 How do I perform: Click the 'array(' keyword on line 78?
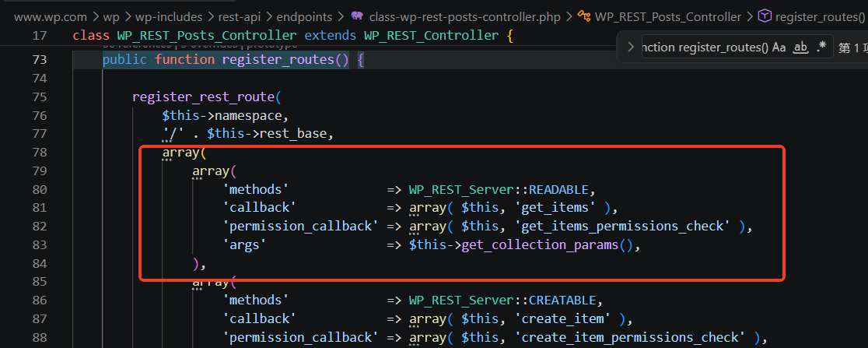[184, 153]
